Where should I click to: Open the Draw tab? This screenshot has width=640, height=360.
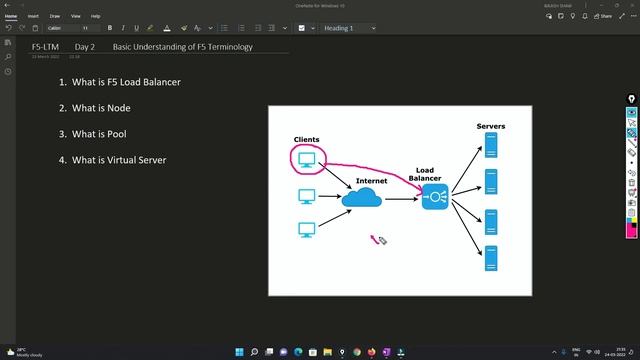55,16
